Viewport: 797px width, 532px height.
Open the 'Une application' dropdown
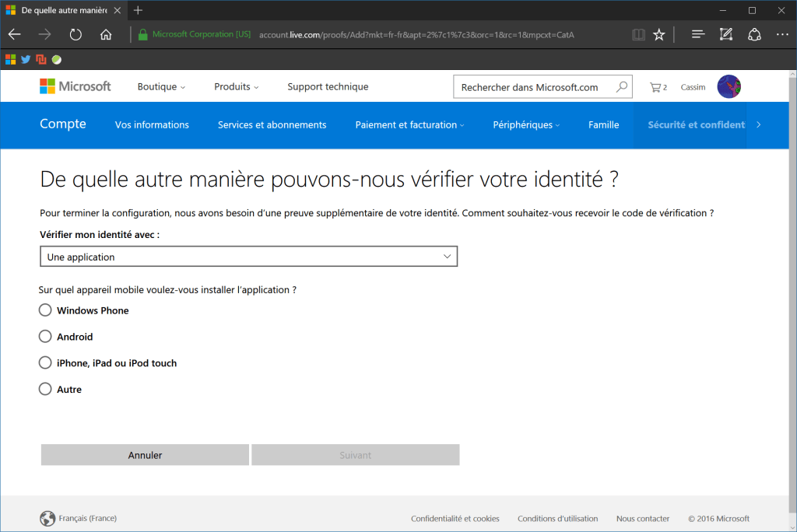(249, 256)
